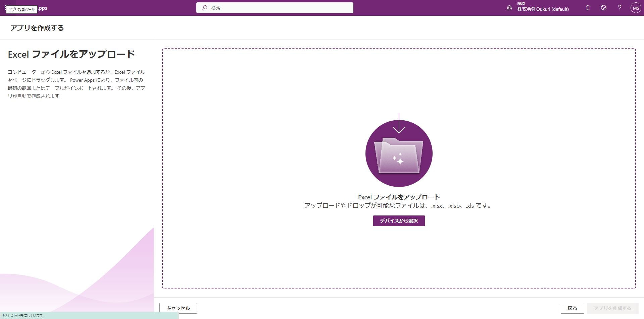Click the environment icon in header
The image size is (644, 319).
click(509, 8)
